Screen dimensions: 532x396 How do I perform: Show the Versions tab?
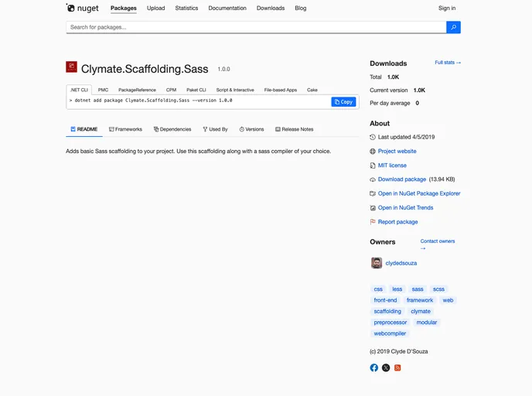pyautogui.click(x=251, y=129)
